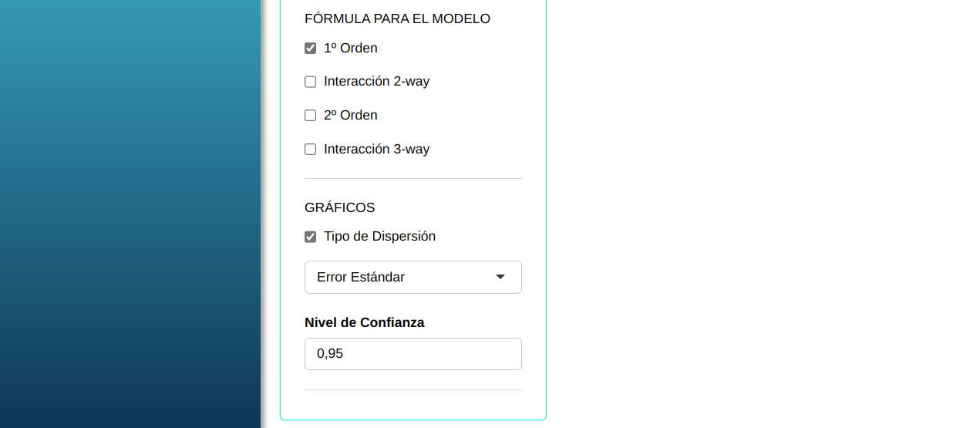Click the "2º Orden" label text
The width and height of the screenshot is (980, 428).
pos(351,115)
